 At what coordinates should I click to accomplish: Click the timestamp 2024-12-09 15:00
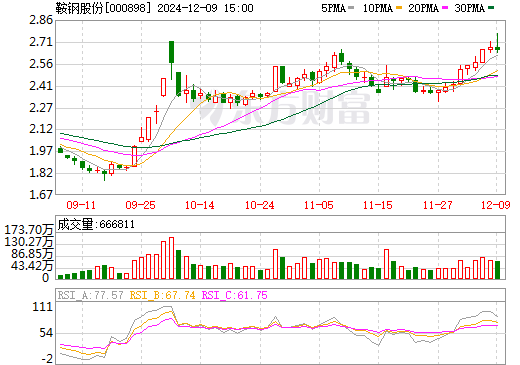205,8
